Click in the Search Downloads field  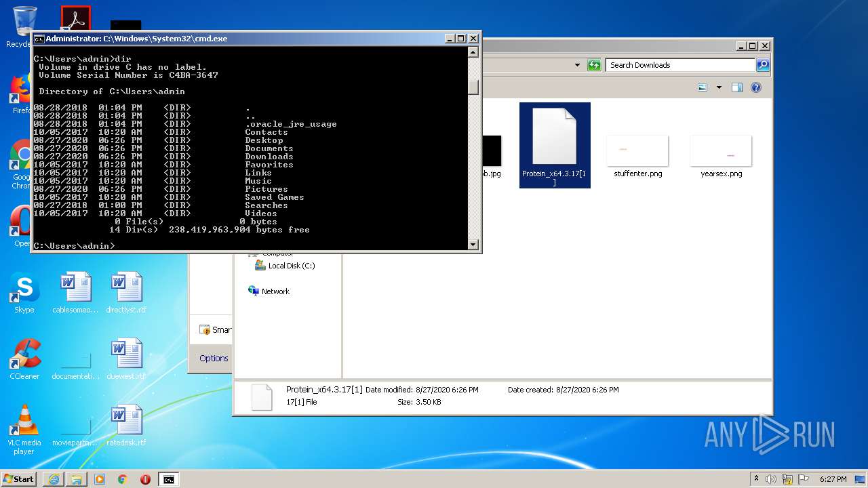pos(680,65)
